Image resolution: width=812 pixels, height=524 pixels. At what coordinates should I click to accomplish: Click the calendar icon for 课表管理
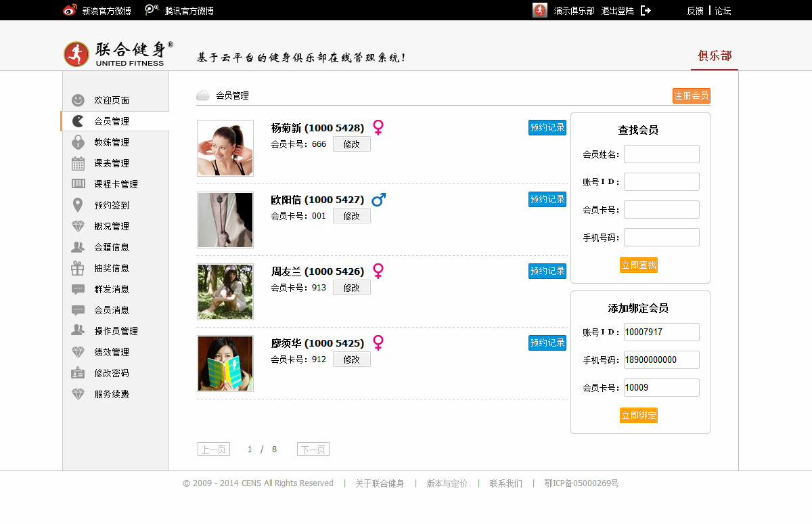pos(78,163)
